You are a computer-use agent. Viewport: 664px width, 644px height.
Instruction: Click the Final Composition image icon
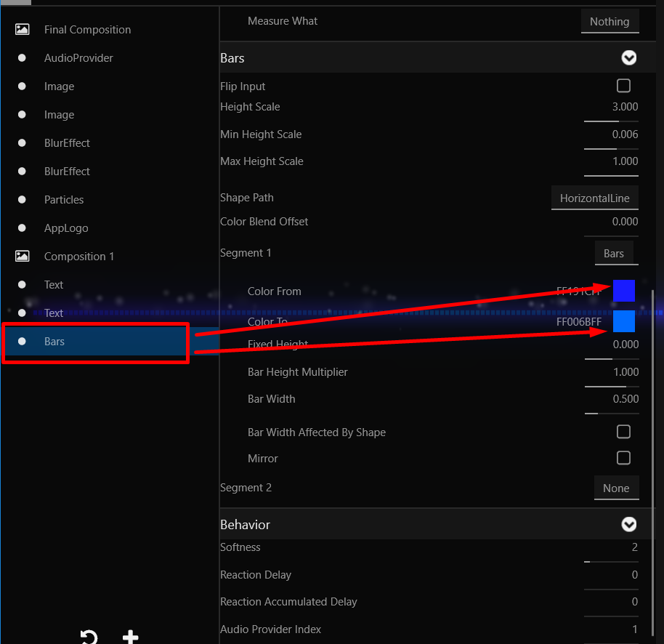(23, 30)
